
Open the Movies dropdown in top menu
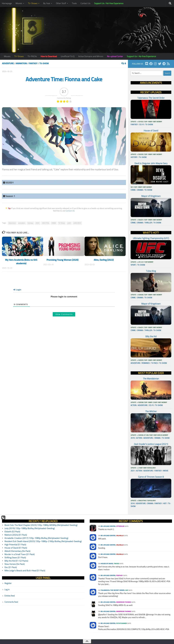coord(20,3)
